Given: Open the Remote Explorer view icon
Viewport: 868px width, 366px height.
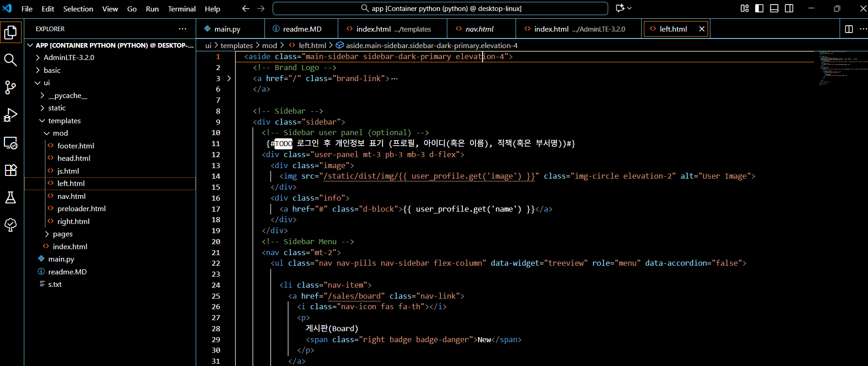Looking at the screenshot, I should [x=11, y=143].
